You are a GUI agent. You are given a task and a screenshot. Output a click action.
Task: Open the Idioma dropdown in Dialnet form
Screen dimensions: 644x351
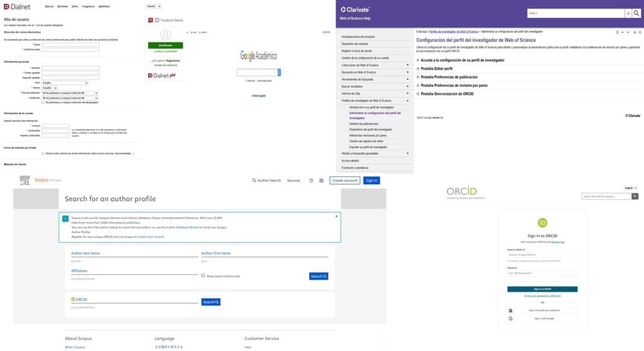[50, 88]
